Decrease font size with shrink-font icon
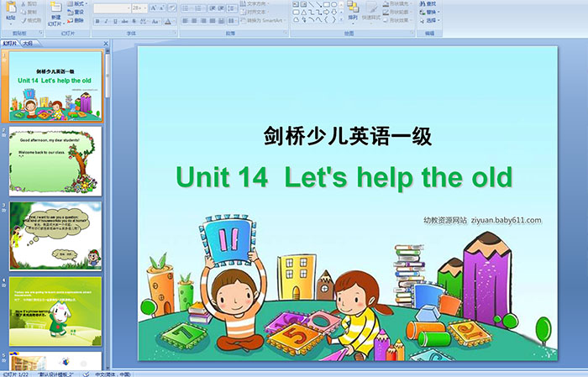Screen dimensions: 588x377 coord(162,8)
